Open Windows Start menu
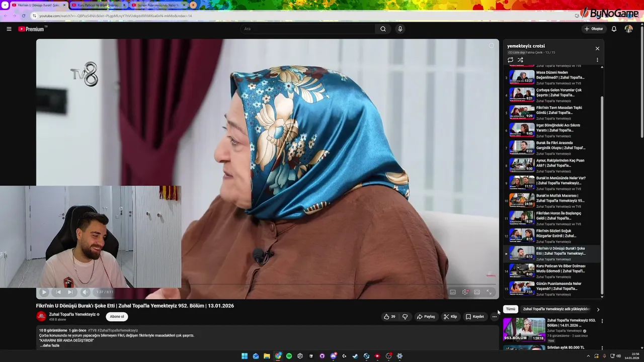Screen dimensions: 644x362 pyautogui.click(x=245, y=356)
